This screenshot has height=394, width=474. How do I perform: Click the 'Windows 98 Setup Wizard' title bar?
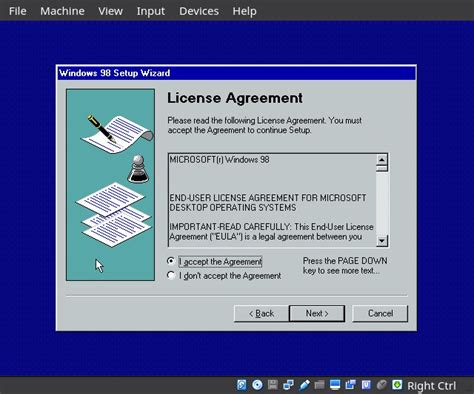click(x=236, y=73)
